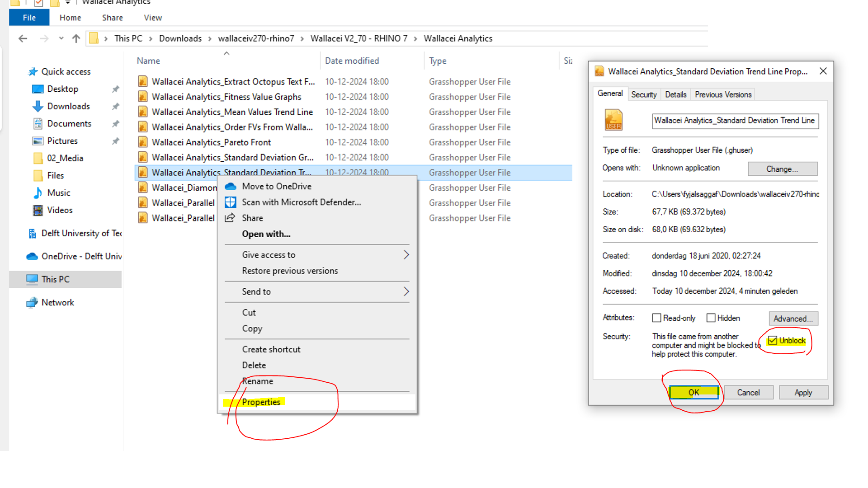Click the pin icon next to Downloads
Screen dimensions: 868x488
tap(116, 106)
